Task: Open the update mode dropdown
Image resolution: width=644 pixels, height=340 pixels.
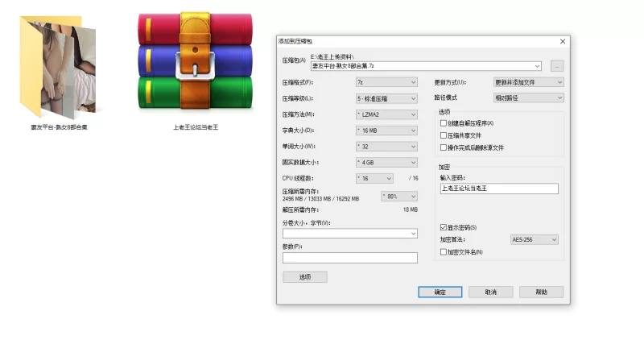Action: [528, 82]
